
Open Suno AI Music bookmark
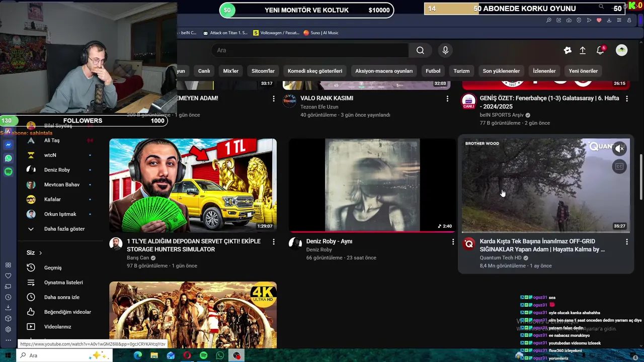[321, 33]
